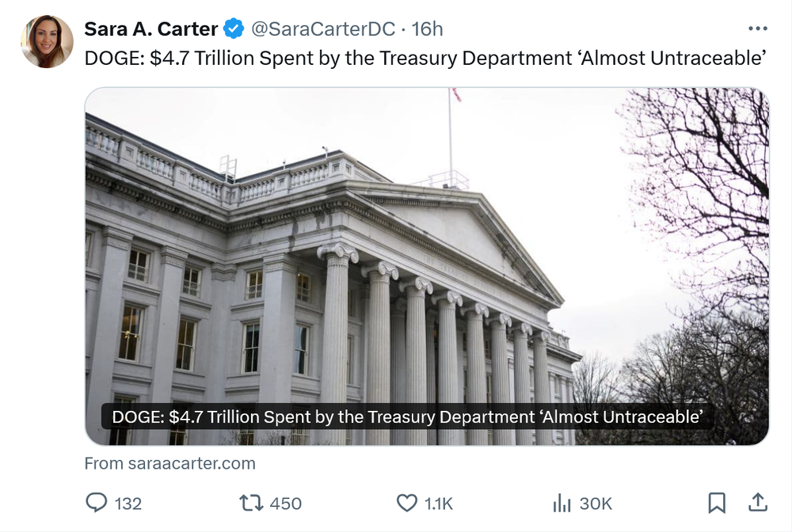Click the Sara A. Carter display name
Viewport: 792px width, 532px height.
click(150, 29)
